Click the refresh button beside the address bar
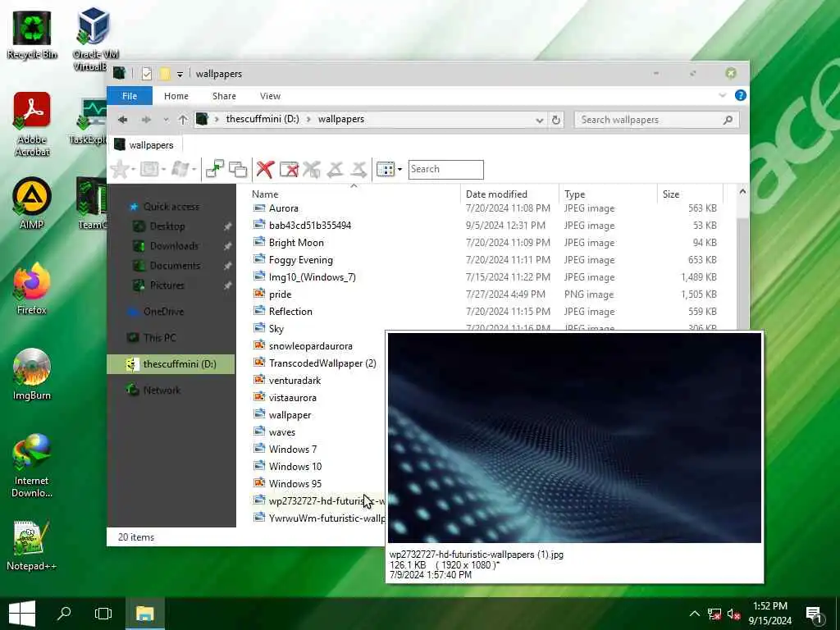 tap(556, 120)
